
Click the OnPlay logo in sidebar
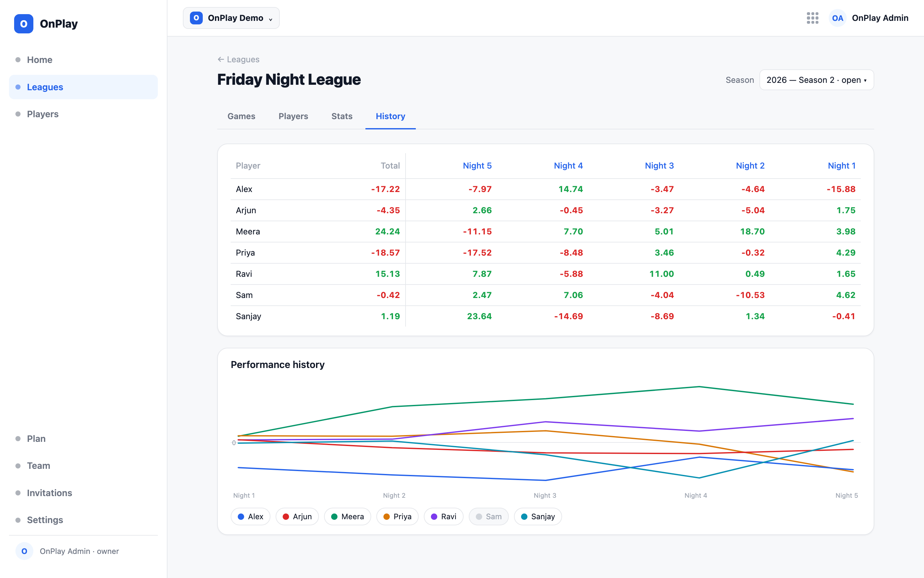24,24
